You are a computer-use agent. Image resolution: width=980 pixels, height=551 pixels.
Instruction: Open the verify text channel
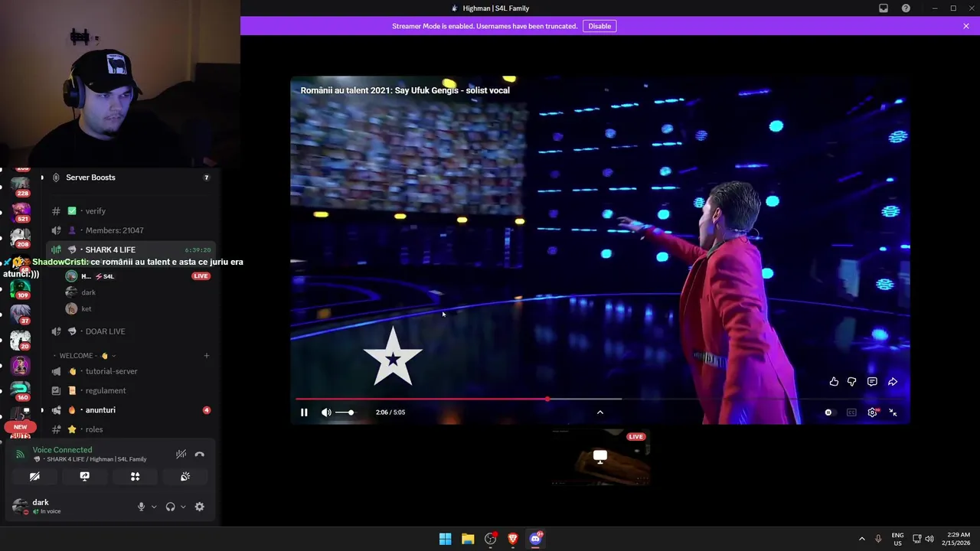[x=130, y=211]
